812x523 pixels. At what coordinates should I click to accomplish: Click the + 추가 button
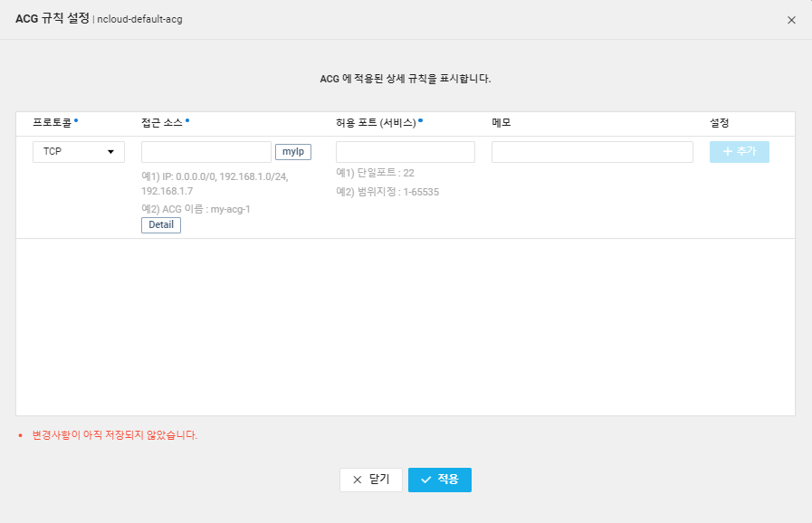[x=739, y=152]
